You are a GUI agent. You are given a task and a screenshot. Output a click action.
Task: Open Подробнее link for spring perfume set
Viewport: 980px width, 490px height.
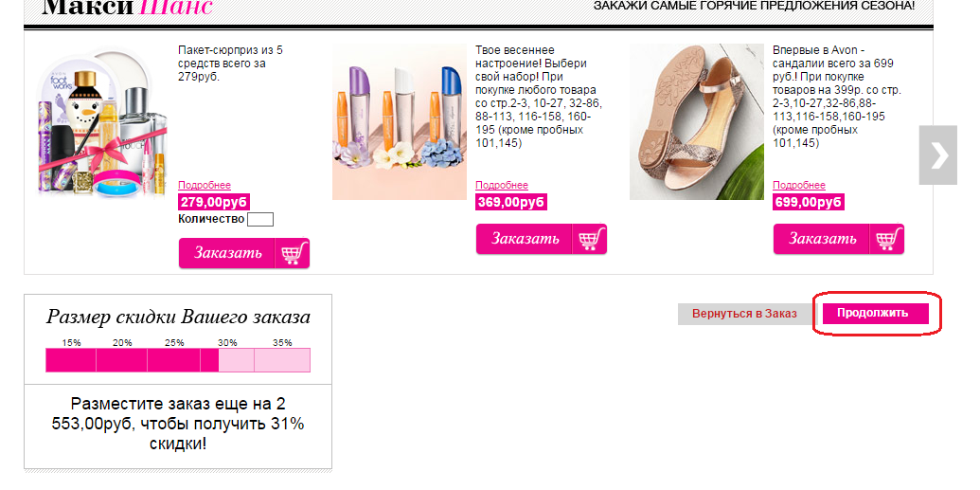point(502,185)
